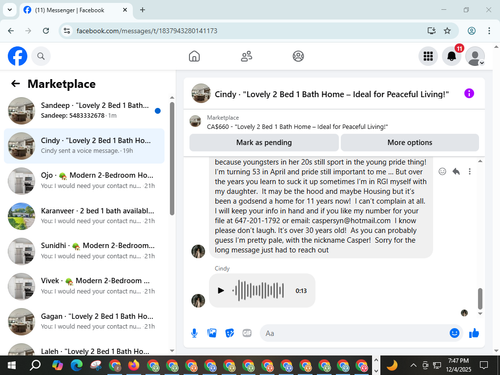
Task: Open Laleh Lovely 2 Bed conversation
Action: tap(84, 348)
